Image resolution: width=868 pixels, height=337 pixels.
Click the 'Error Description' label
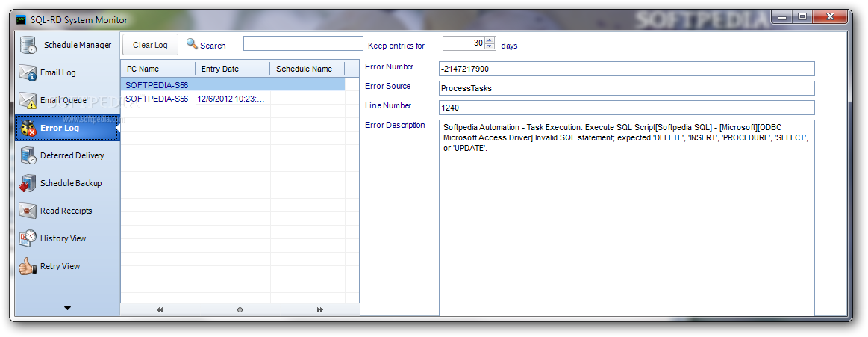(396, 125)
